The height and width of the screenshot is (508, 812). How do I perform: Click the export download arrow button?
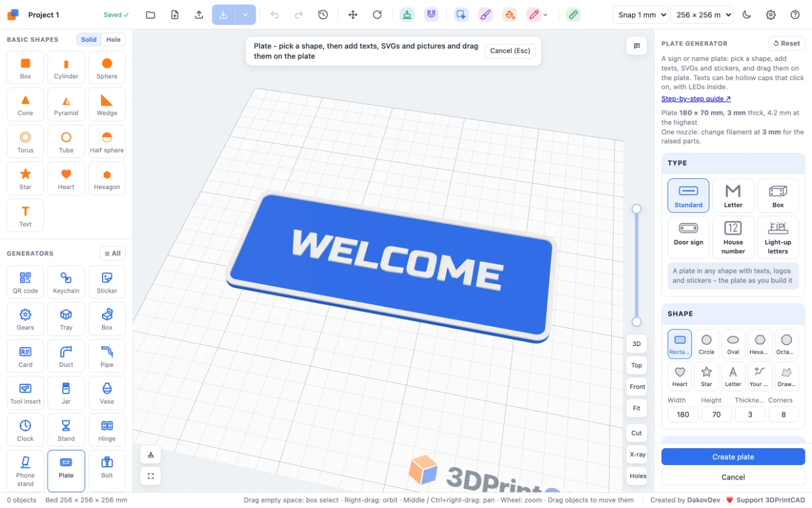tap(223, 15)
